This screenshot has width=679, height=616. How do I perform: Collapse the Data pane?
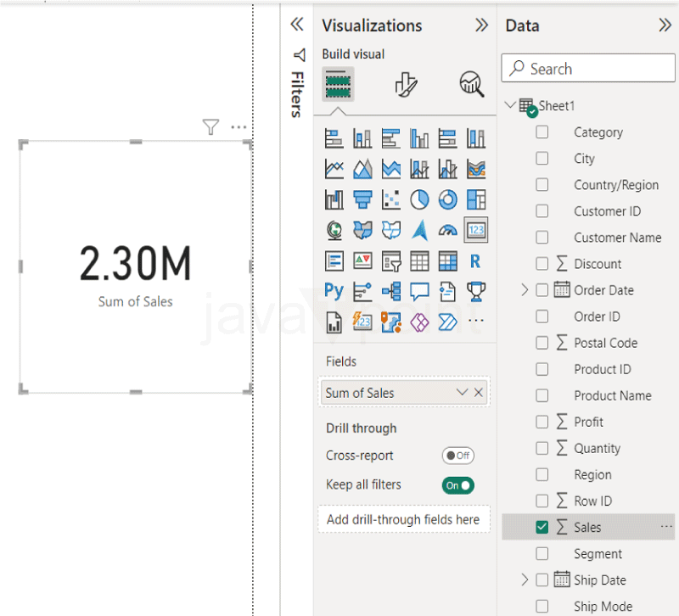point(665,25)
